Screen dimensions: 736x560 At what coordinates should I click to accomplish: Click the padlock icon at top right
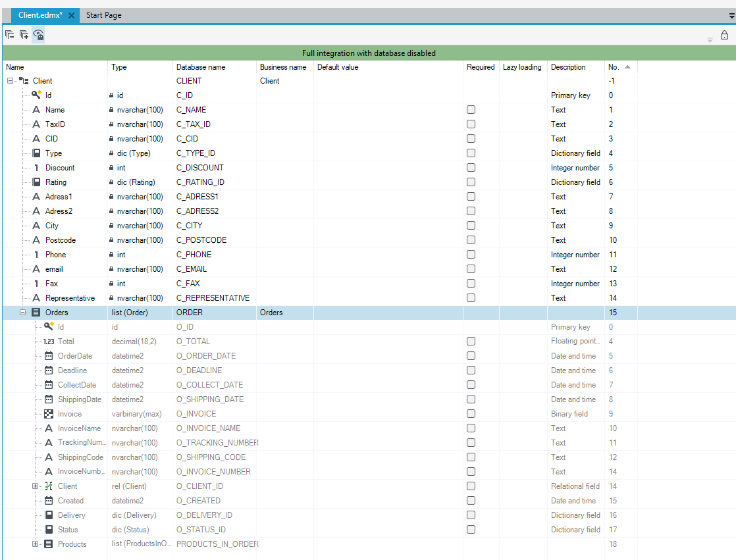724,35
